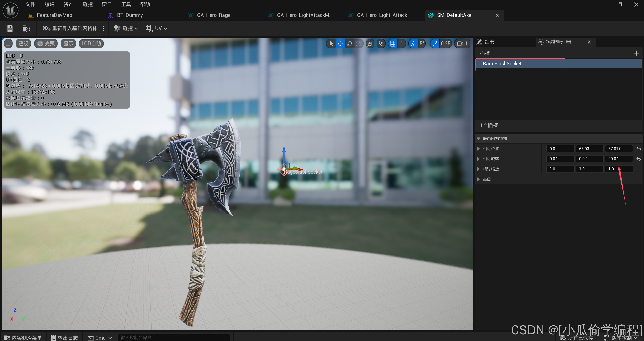The width and height of the screenshot is (644, 341).
Task: Open the 帮助 menu
Action: [145, 4]
